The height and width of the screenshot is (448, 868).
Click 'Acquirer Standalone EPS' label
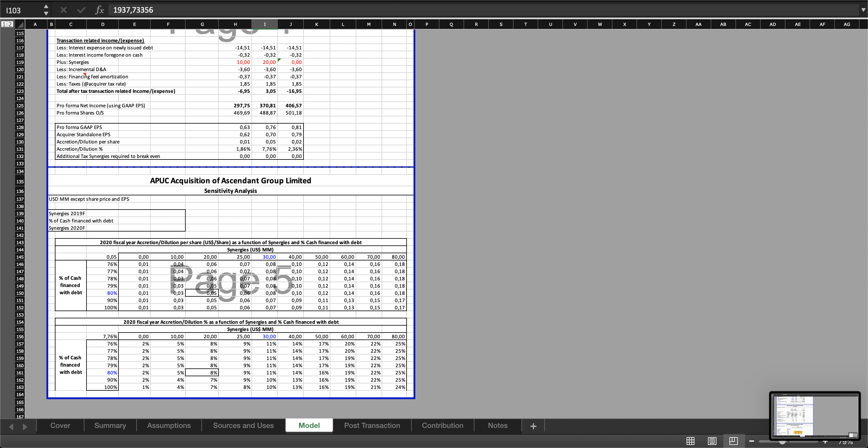point(83,134)
